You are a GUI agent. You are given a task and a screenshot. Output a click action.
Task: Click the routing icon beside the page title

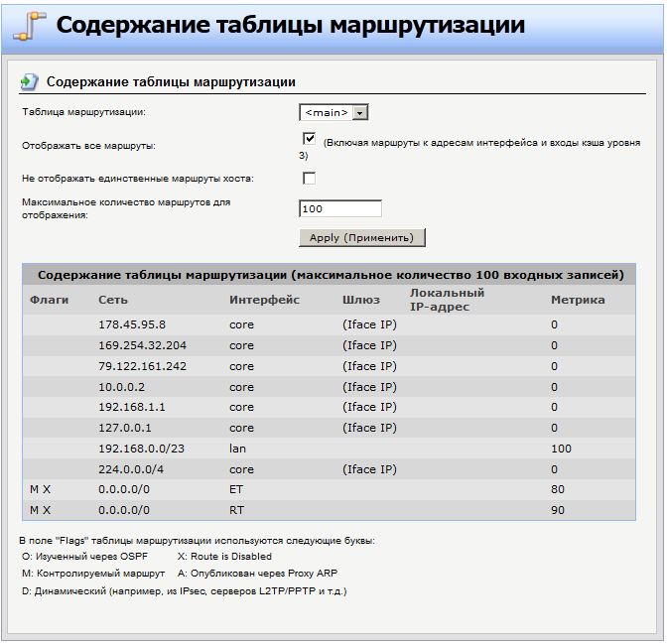pos(30,26)
